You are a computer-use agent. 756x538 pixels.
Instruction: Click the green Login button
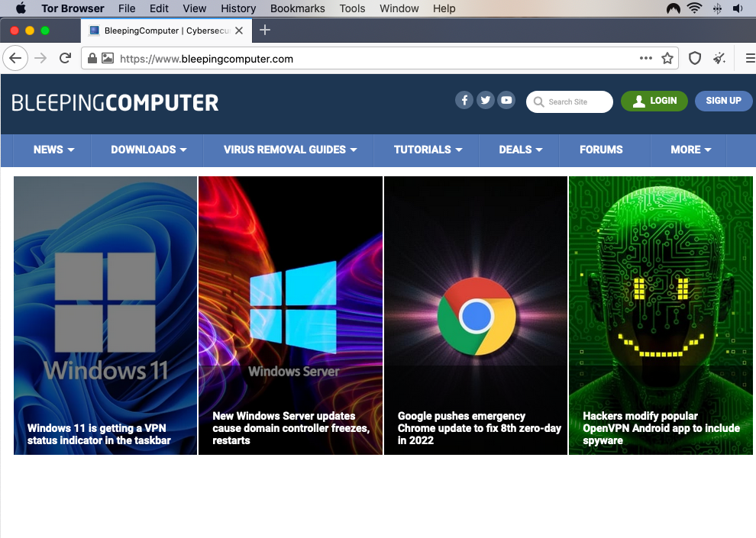(x=654, y=101)
